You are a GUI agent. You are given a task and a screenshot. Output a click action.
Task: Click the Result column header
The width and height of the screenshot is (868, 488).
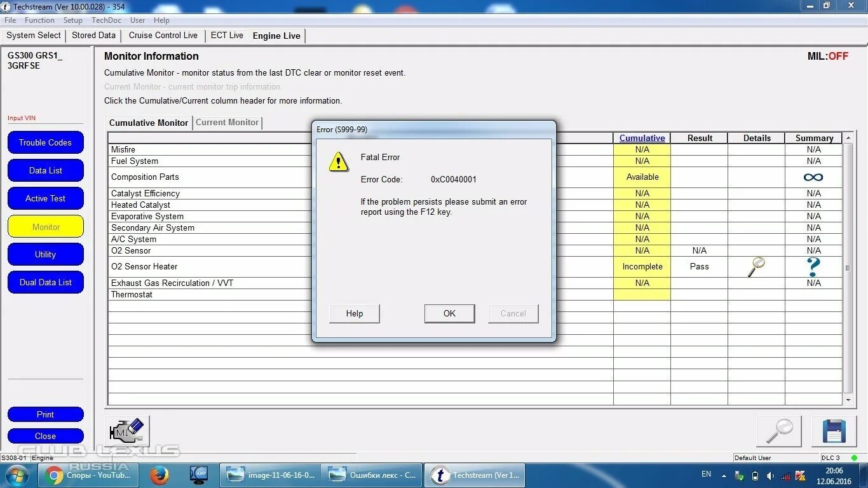(700, 138)
